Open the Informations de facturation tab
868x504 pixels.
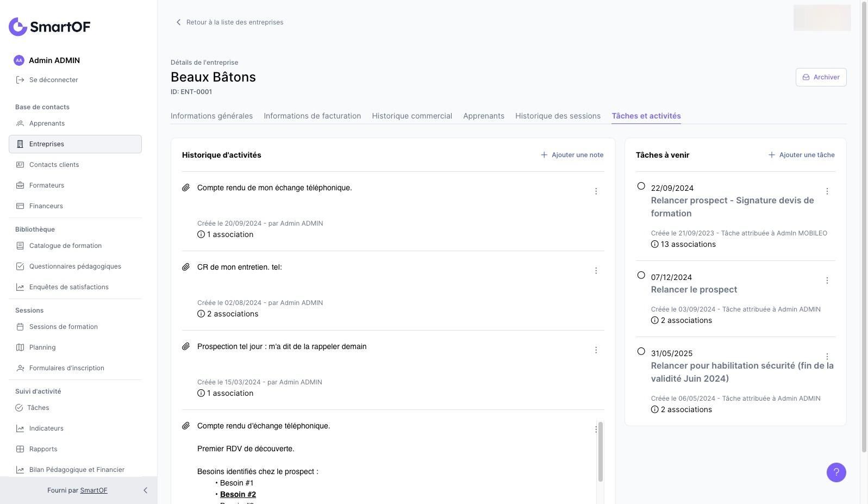312,116
